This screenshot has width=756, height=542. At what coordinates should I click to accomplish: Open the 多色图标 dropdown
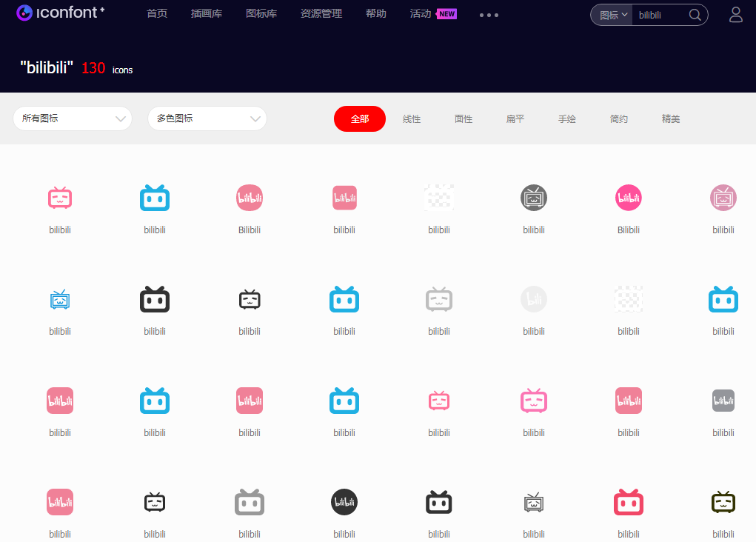(x=207, y=118)
